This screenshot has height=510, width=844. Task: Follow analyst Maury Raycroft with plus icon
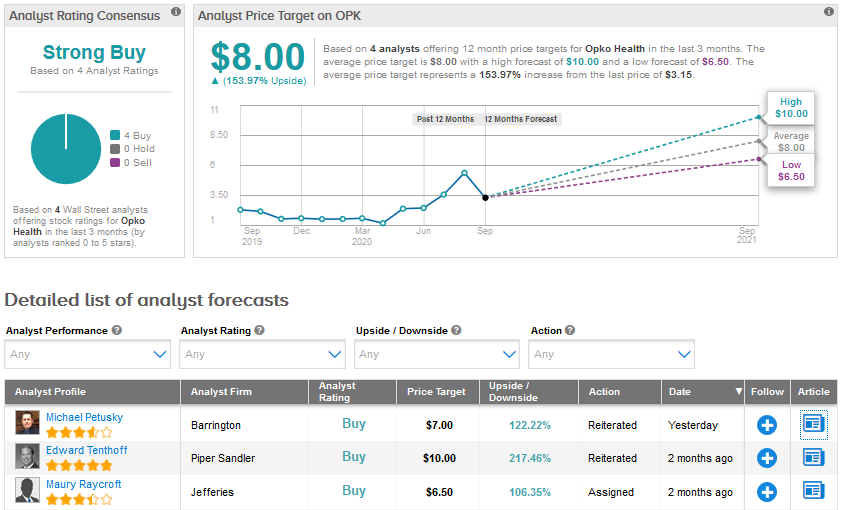tap(766, 492)
